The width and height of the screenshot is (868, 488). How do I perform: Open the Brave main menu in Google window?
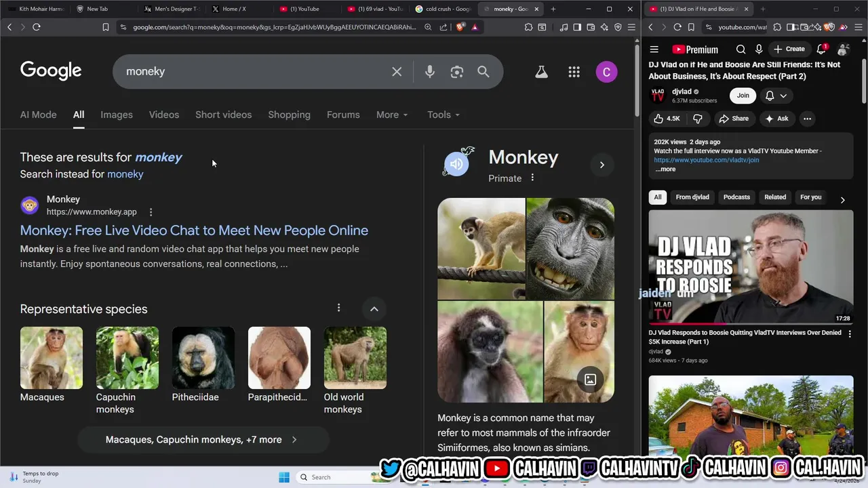631,27
